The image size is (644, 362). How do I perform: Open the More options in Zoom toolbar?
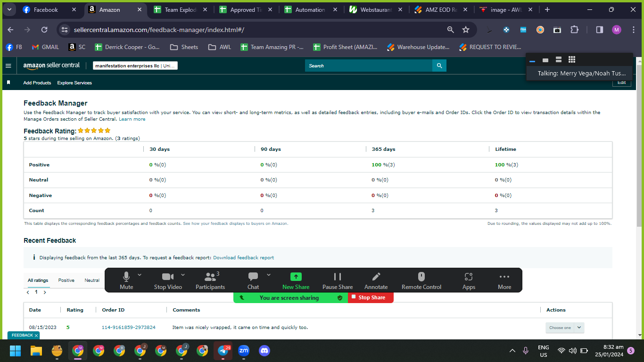(x=504, y=280)
